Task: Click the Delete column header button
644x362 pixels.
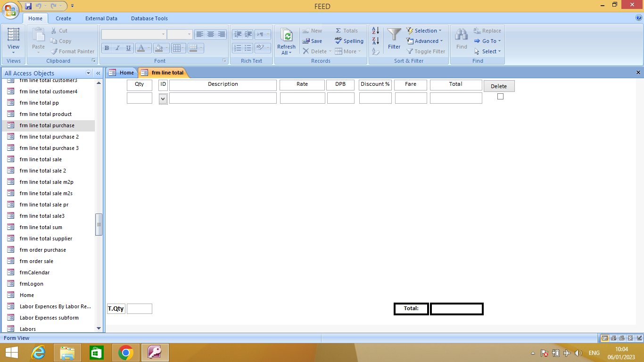Action: coord(499,86)
